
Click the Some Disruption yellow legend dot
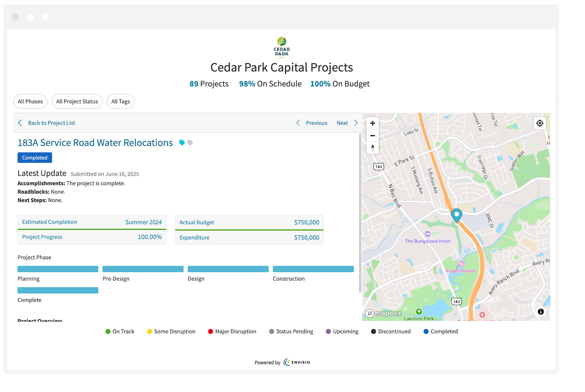[x=150, y=331]
